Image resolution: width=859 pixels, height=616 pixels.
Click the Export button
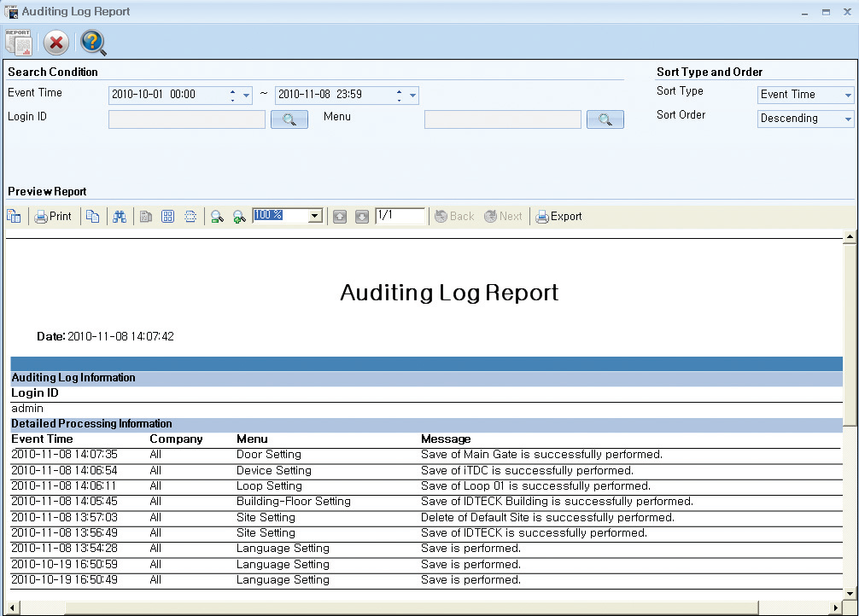click(558, 217)
